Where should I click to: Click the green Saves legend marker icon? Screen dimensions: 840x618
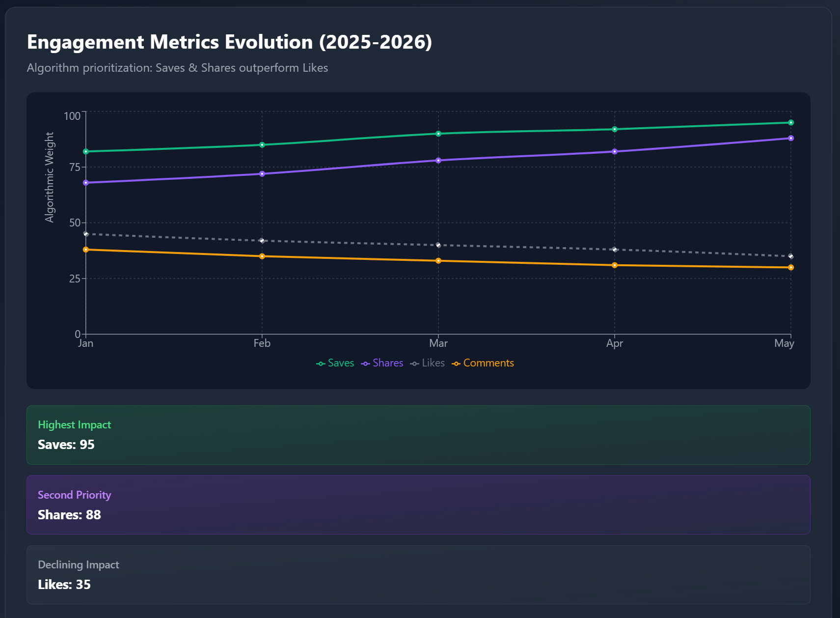pyautogui.click(x=321, y=364)
